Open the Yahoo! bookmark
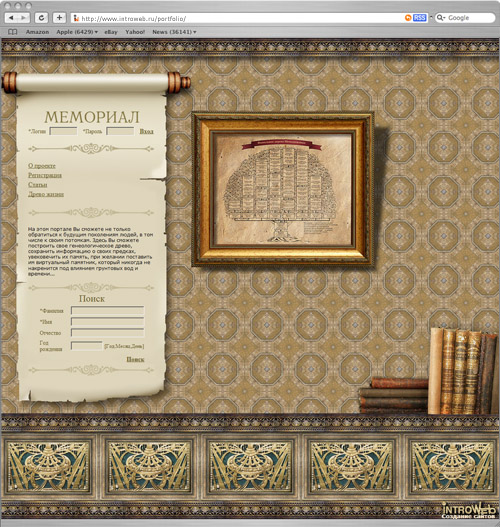 point(135,32)
